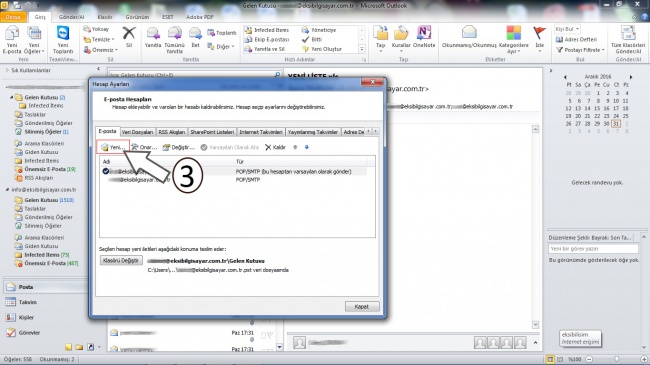Click Yeni Oluştur quick step
The image size is (650, 365).
tap(322, 49)
